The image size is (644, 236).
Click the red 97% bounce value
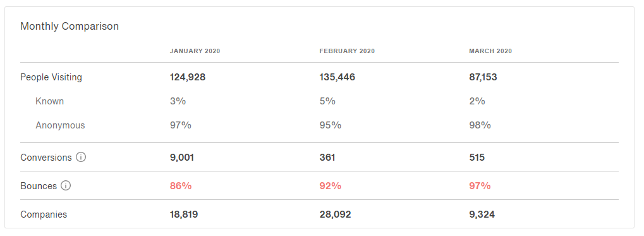[x=480, y=186]
